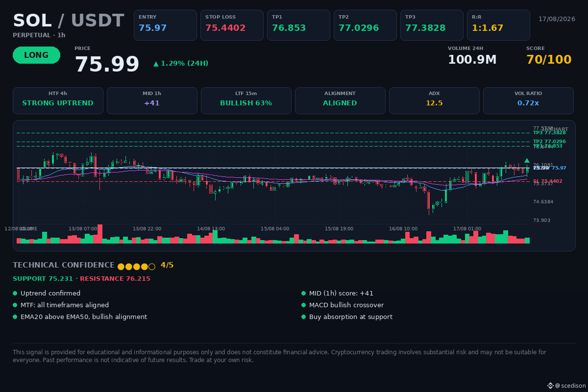Image resolution: width=588 pixels, height=392 pixels.
Task: Click the R:R 1:1.67 card
Action: click(498, 25)
